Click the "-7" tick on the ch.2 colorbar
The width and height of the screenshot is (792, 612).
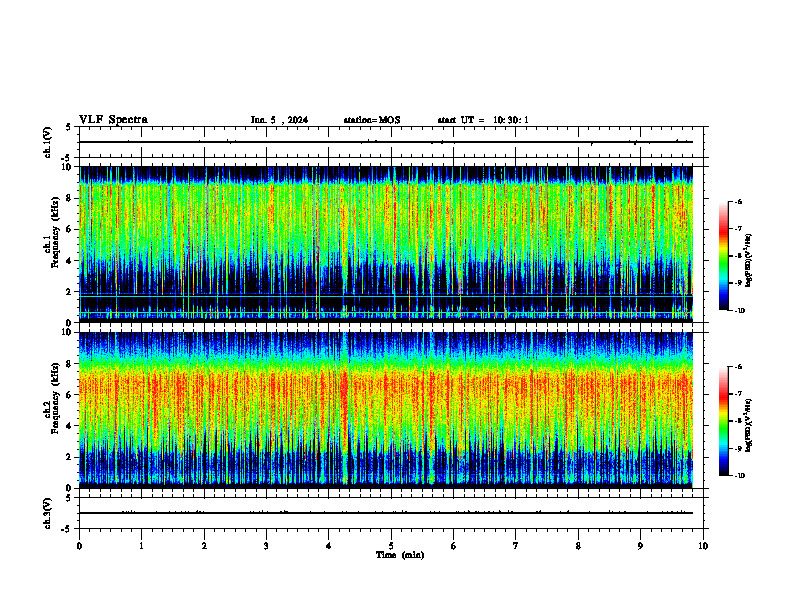click(738, 394)
